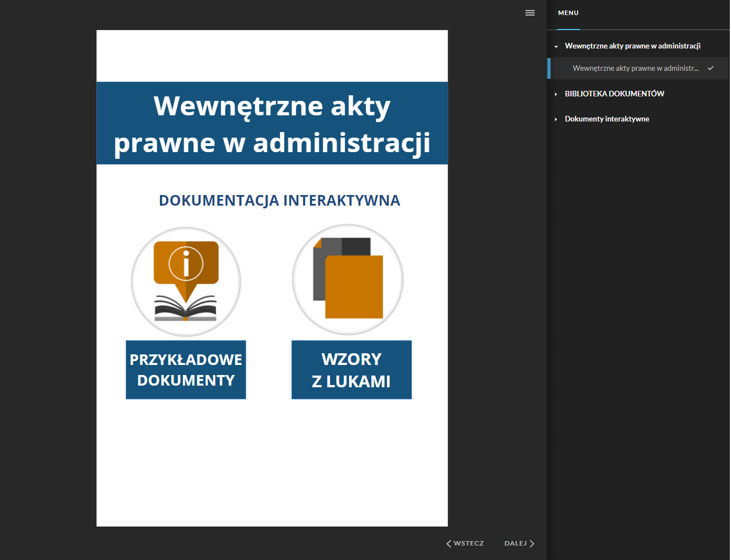Image resolution: width=731 pixels, height=560 pixels.
Task: Select the Wewnętrzne akty prawne w administracji heading
Action: (632, 46)
